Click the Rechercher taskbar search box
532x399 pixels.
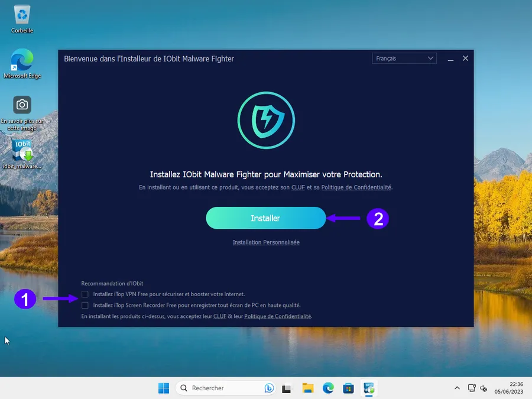(225, 388)
